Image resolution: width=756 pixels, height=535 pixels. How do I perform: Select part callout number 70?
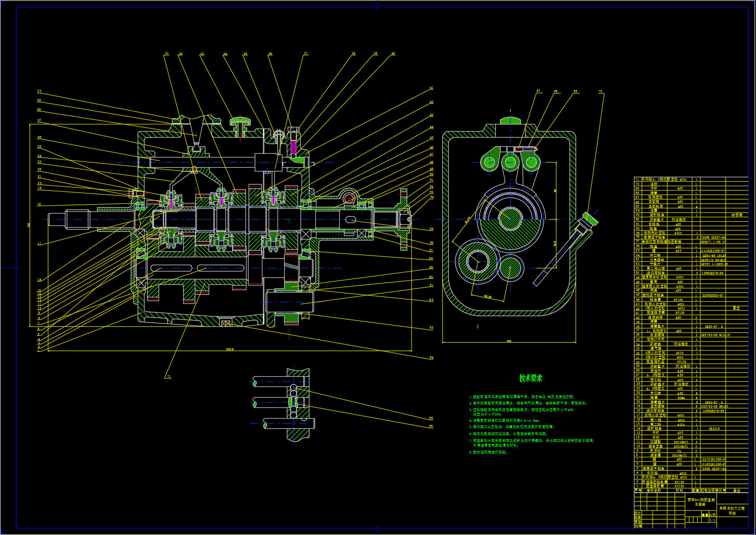pos(600,91)
